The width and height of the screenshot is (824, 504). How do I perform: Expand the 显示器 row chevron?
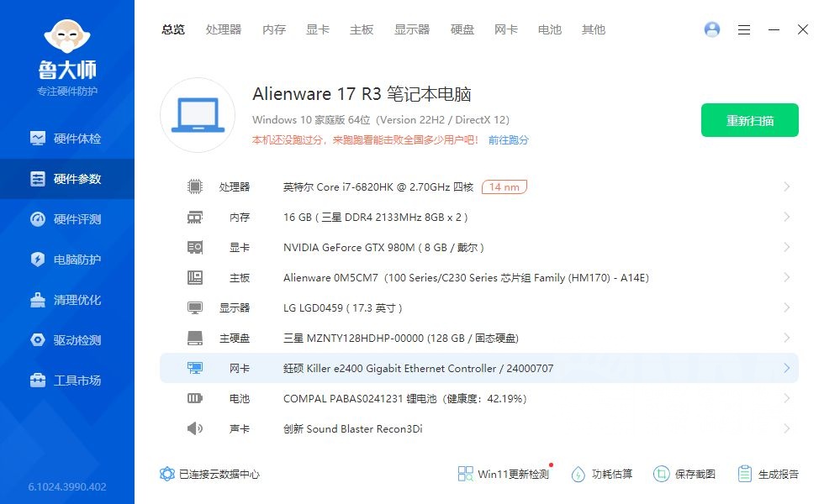786,307
